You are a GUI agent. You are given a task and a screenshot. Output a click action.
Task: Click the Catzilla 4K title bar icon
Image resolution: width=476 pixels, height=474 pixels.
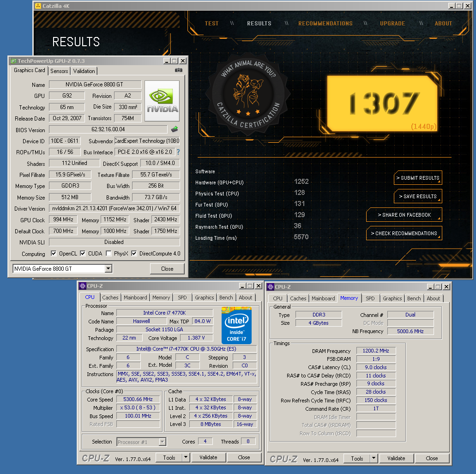point(38,6)
